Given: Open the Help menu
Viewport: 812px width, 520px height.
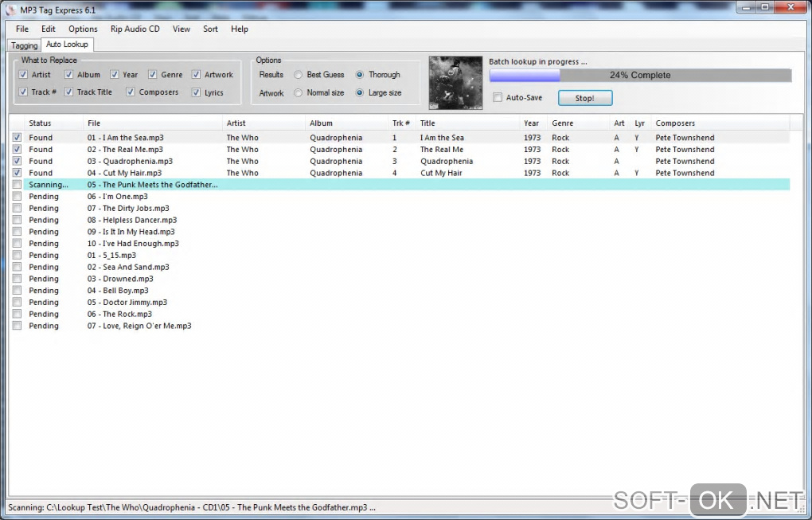Looking at the screenshot, I should point(240,29).
